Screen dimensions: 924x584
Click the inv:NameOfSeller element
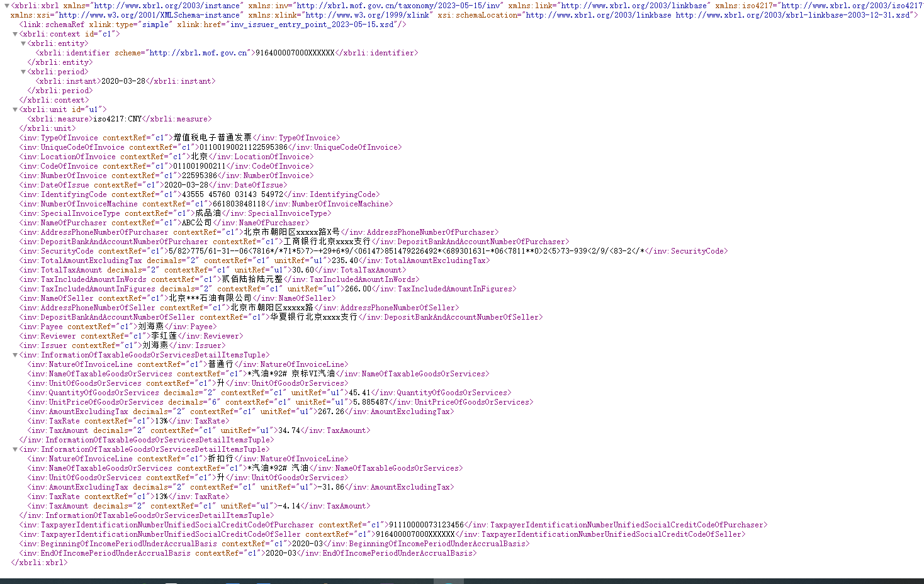[x=177, y=298]
